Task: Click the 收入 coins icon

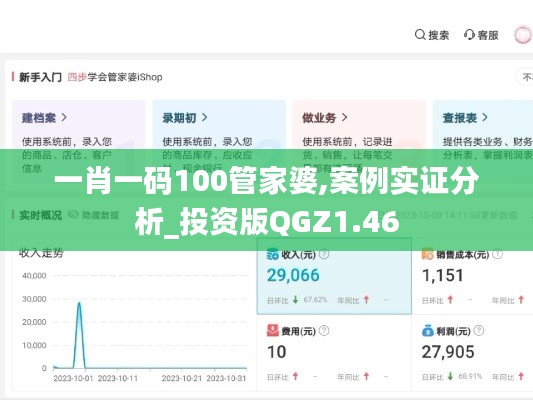Action: tap(273, 254)
